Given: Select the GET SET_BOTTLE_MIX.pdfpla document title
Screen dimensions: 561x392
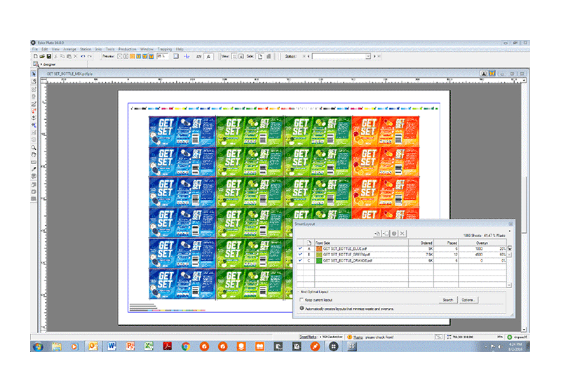Looking at the screenshot, I should pos(69,74).
